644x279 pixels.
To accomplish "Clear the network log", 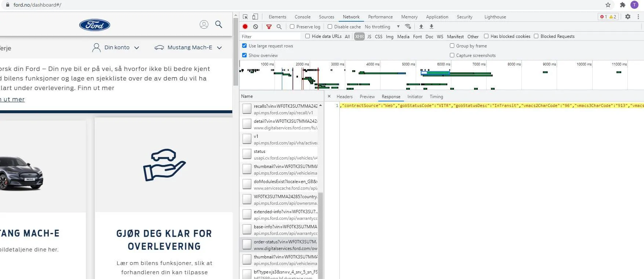I will [x=255, y=26].
